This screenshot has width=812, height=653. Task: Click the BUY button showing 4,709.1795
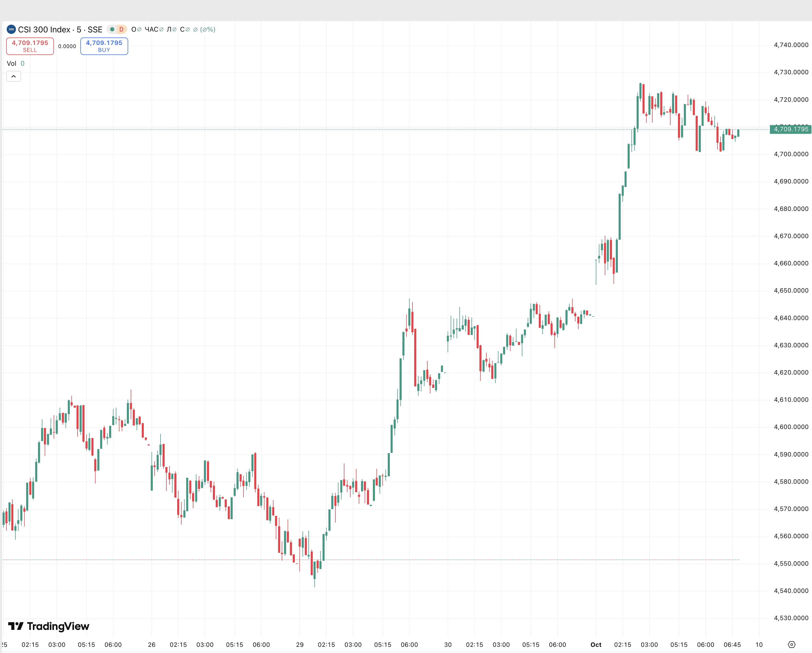pyautogui.click(x=104, y=46)
